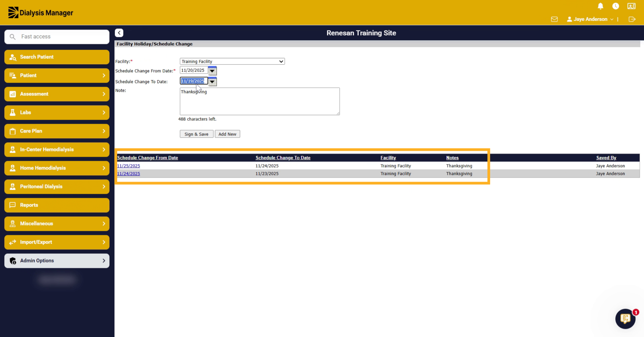Open the 11/24/2025 schedule change link
Image resolution: width=644 pixels, height=337 pixels.
coord(129,173)
